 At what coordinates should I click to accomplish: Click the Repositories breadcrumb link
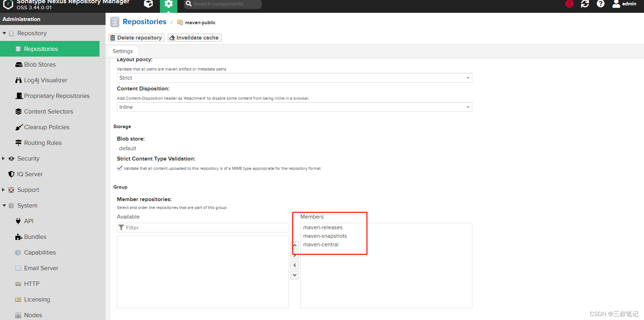144,22
